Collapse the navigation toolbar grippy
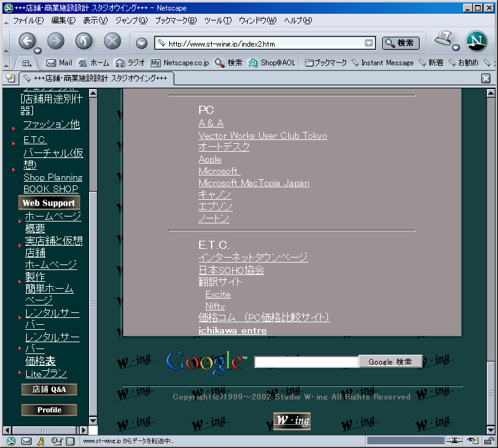This screenshot has height=448, width=498. click(6, 41)
